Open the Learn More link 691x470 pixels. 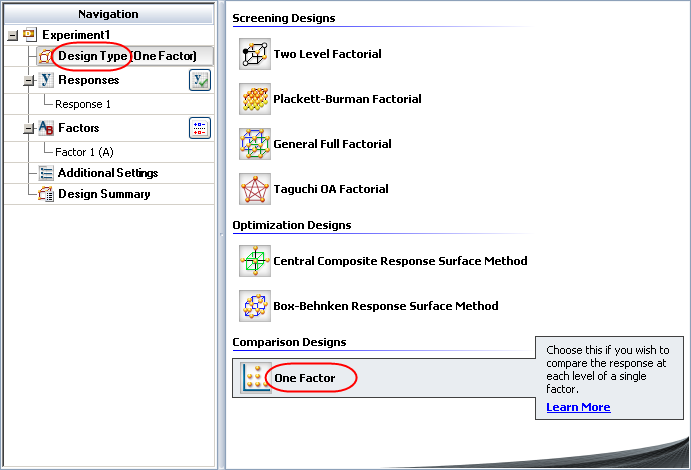click(x=578, y=407)
